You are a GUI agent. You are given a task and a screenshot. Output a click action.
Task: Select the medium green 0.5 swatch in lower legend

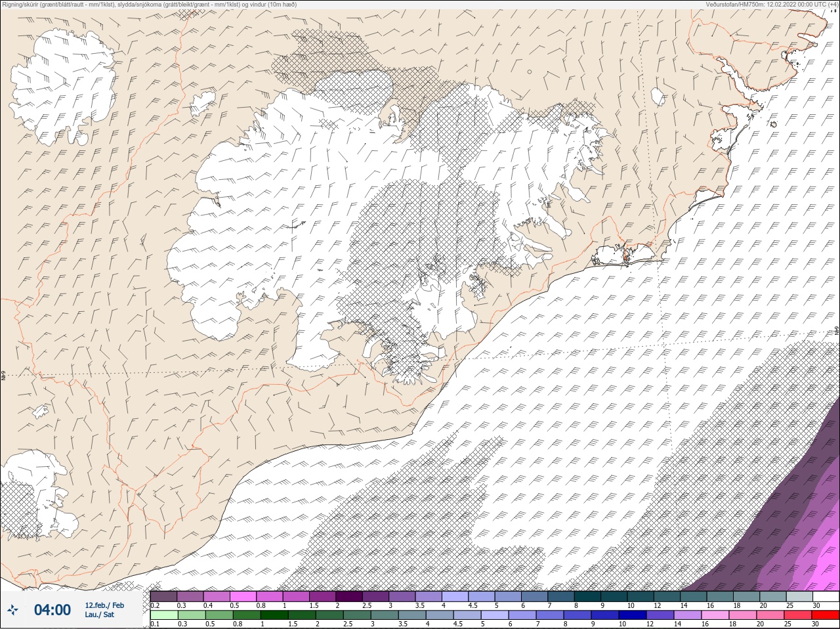coord(219,615)
